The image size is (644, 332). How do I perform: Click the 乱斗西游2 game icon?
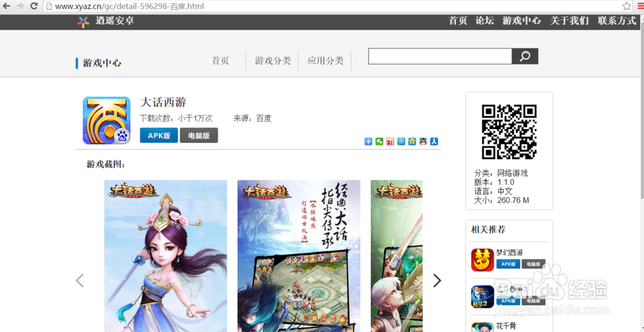click(x=482, y=297)
